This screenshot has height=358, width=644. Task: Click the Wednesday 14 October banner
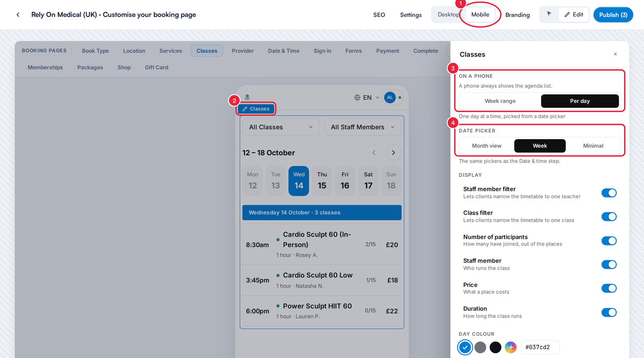pyautogui.click(x=322, y=213)
